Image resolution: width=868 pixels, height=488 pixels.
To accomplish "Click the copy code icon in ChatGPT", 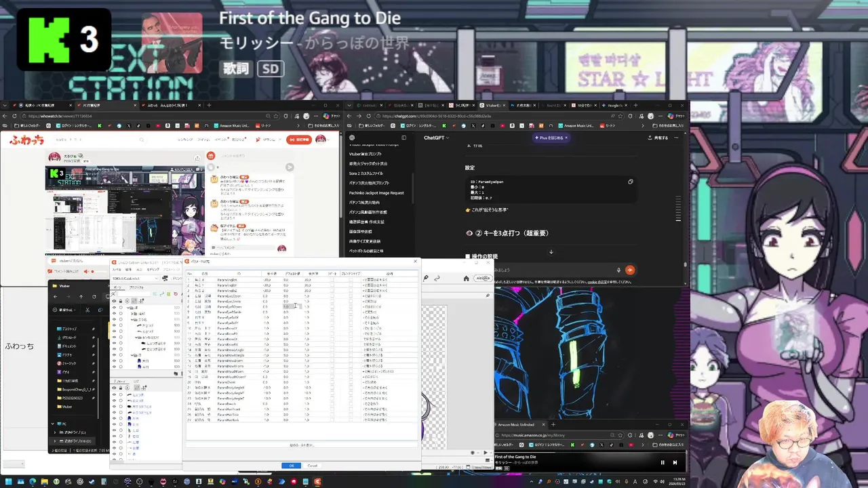I will coord(631,182).
